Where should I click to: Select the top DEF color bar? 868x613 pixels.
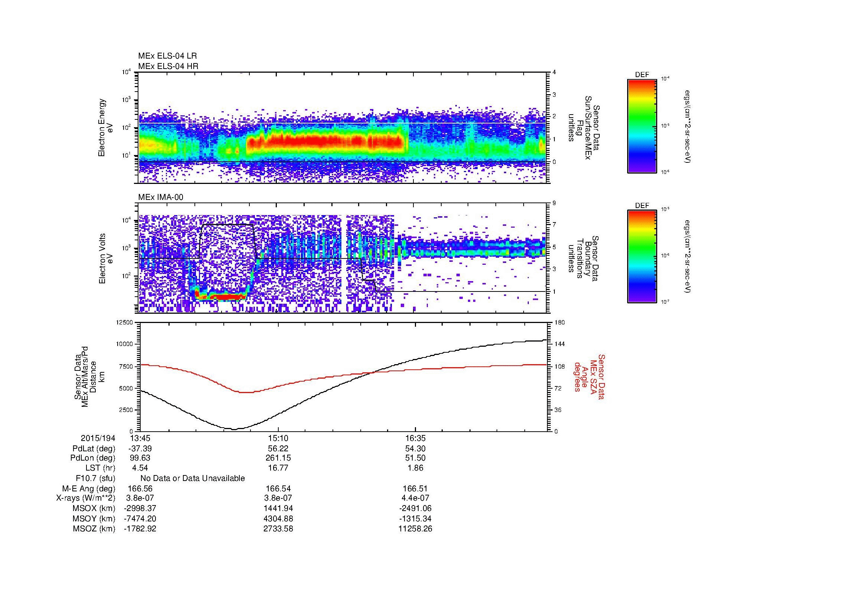[642, 126]
